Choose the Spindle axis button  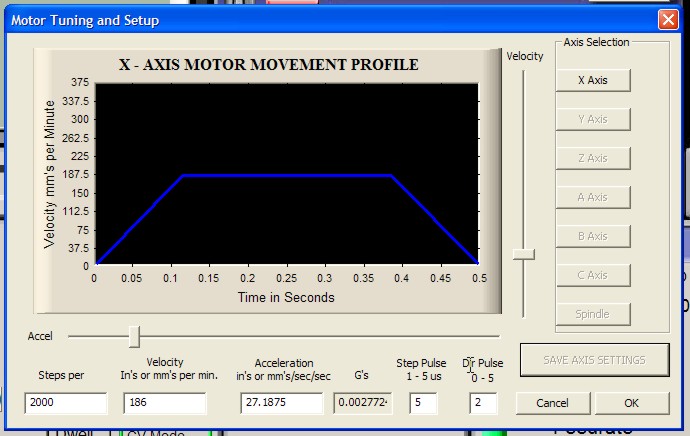[x=593, y=314]
